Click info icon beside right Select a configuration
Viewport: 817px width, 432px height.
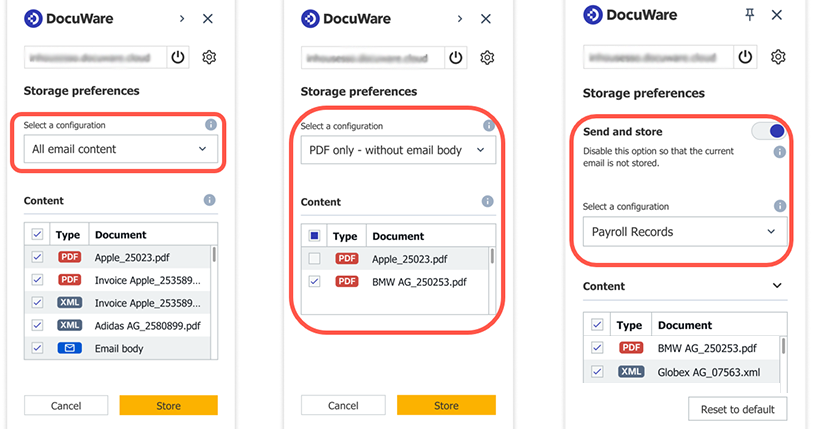[779, 206]
